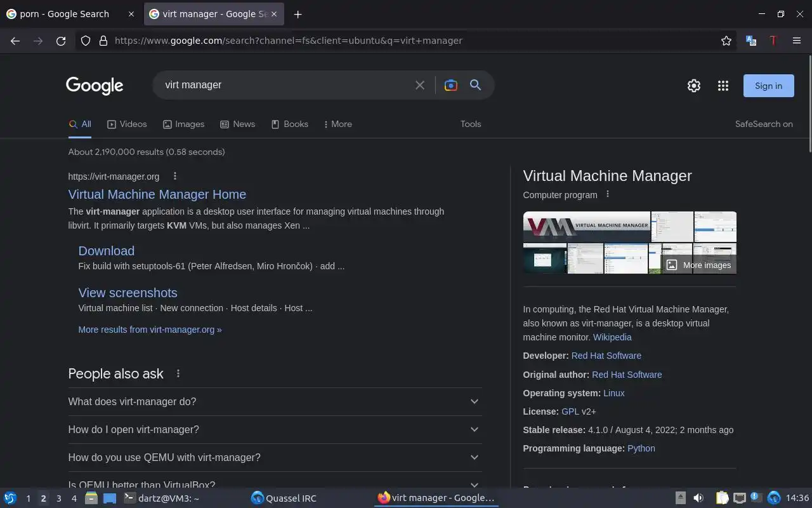
Task: Click the red T extension icon
Action: (x=773, y=41)
